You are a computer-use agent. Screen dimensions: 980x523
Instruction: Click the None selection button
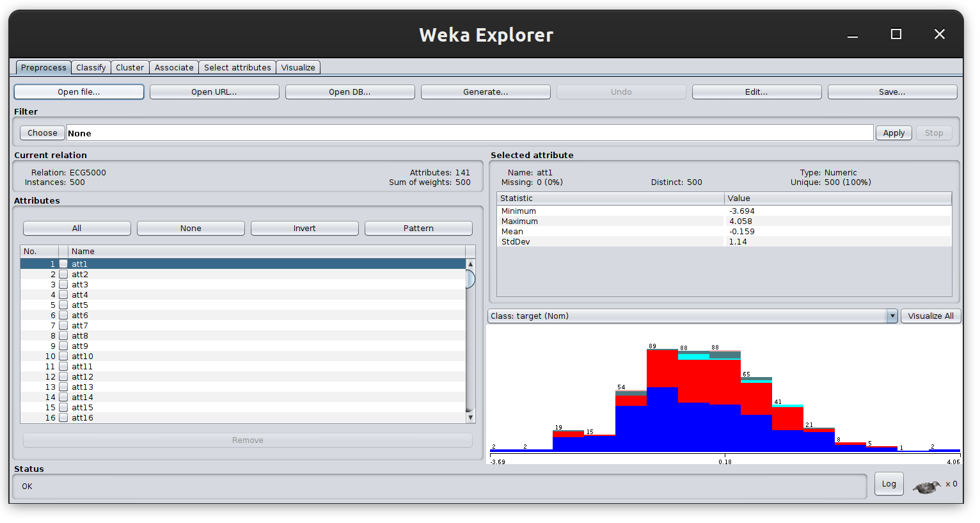click(191, 228)
